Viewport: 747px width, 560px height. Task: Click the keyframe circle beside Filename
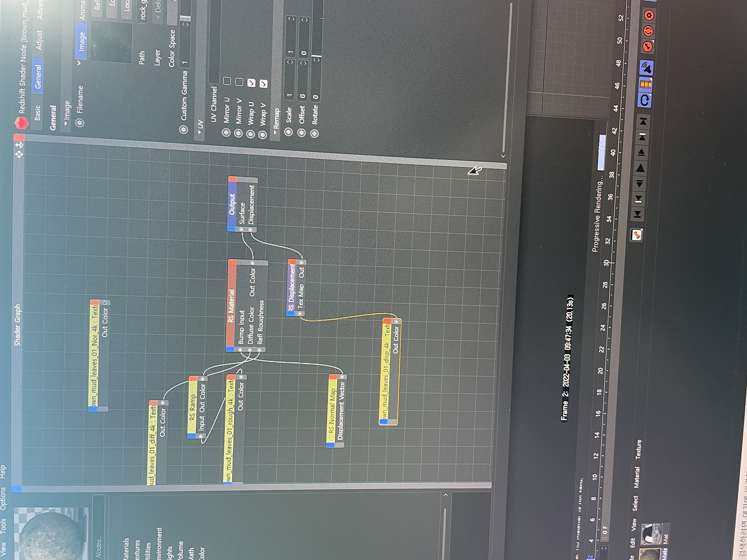[80, 122]
